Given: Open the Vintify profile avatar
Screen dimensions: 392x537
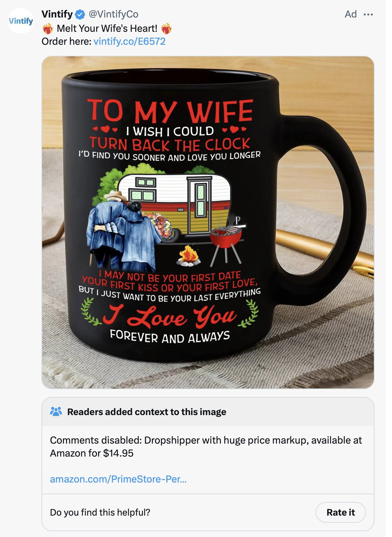Looking at the screenshot, I should click(x=21, y=21).
